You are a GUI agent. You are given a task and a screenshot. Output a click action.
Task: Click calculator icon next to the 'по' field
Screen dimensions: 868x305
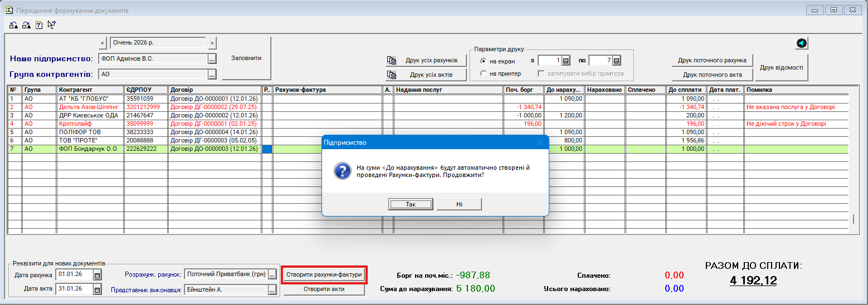616,61
